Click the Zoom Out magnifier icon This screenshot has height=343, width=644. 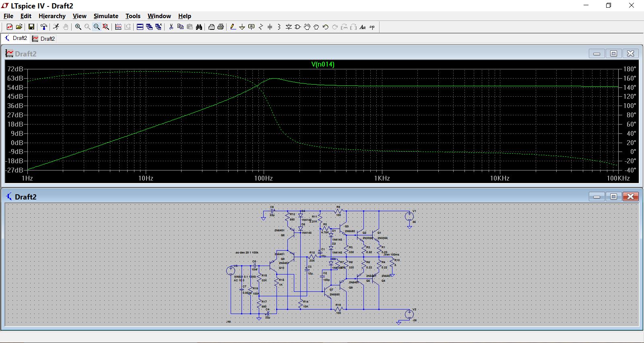pos(97,27)
